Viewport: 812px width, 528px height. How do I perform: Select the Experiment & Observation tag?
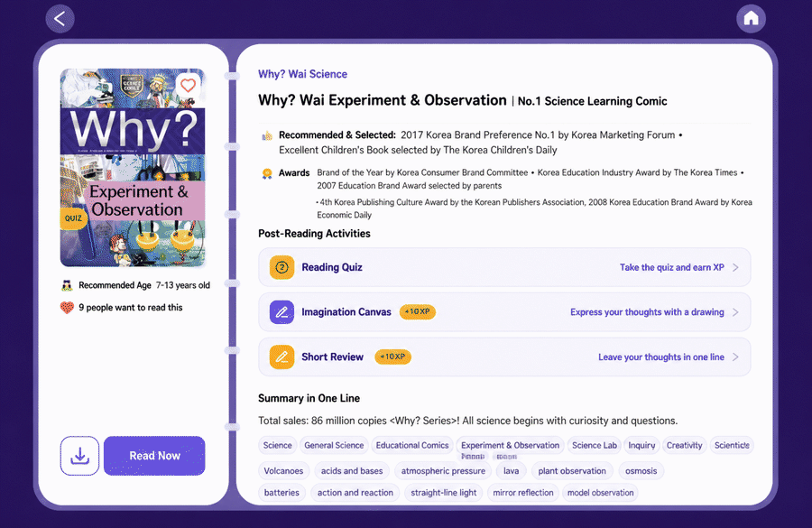tap(510, 445)
